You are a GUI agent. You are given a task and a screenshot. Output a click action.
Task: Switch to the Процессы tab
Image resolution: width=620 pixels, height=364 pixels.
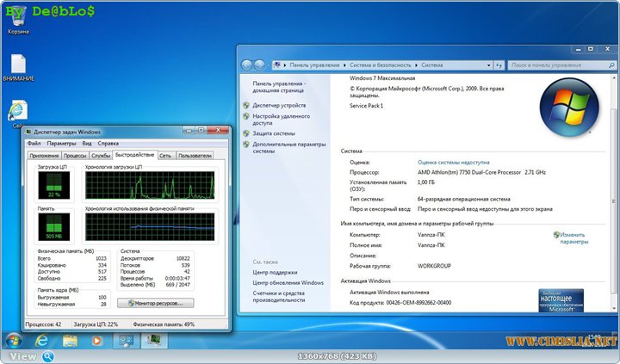(x=75, y=156)
